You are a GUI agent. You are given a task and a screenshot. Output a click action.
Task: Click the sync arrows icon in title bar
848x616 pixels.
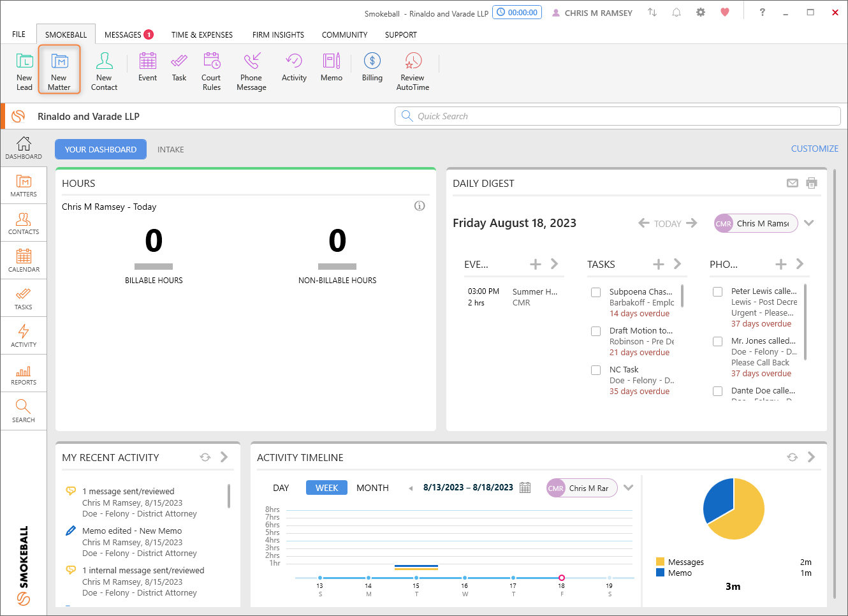click(x=652, y=12)
